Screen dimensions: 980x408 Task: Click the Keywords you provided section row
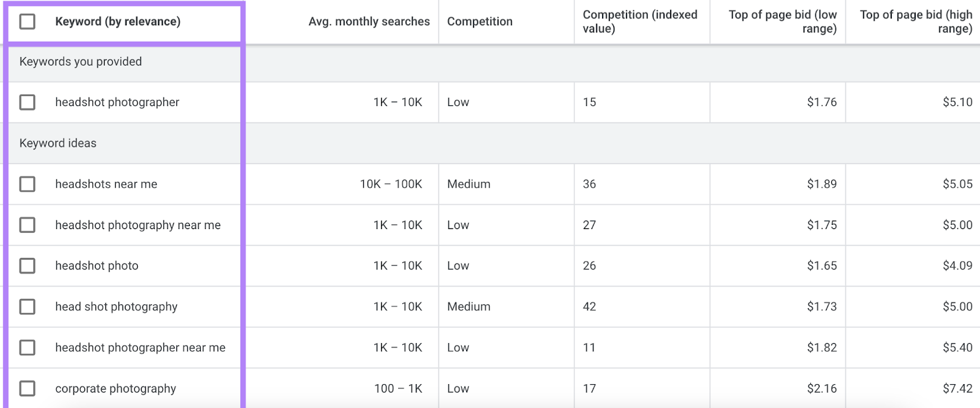point(81,61)
